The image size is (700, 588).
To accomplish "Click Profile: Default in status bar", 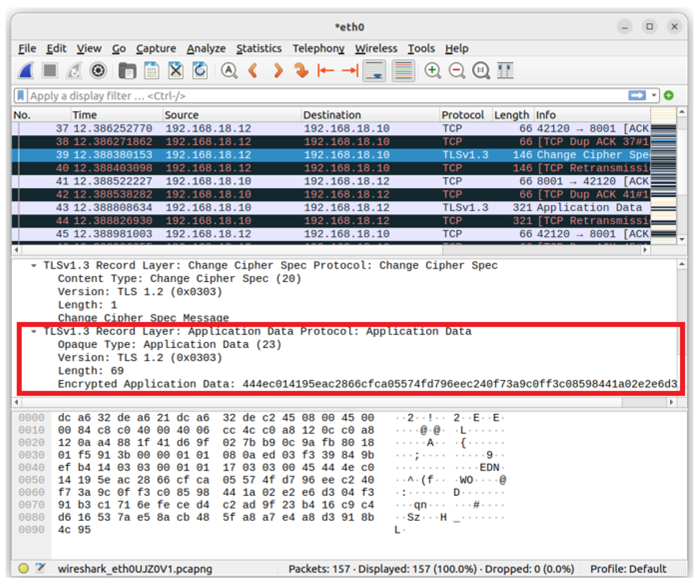I will pyautogui.click(x=628, y=569).
